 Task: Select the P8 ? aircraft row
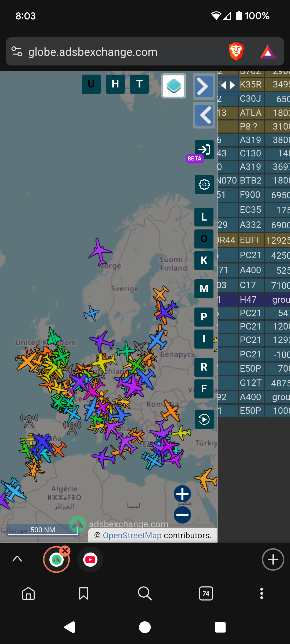tap(254, 126)
